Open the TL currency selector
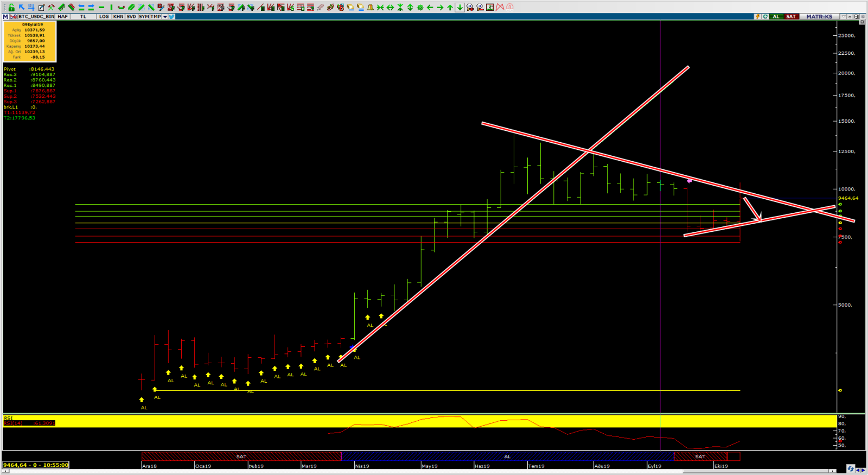This screenshot has height=475, width=868. pos(83,17)
